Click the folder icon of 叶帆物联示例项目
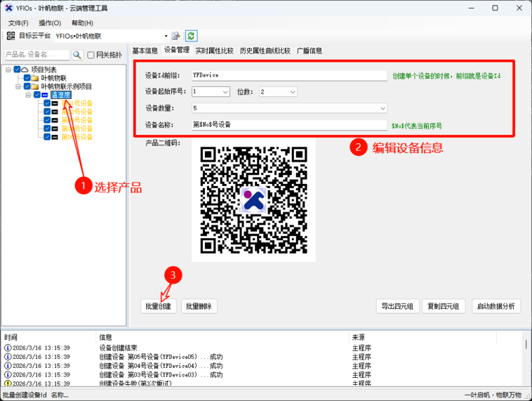 (34, 86)
